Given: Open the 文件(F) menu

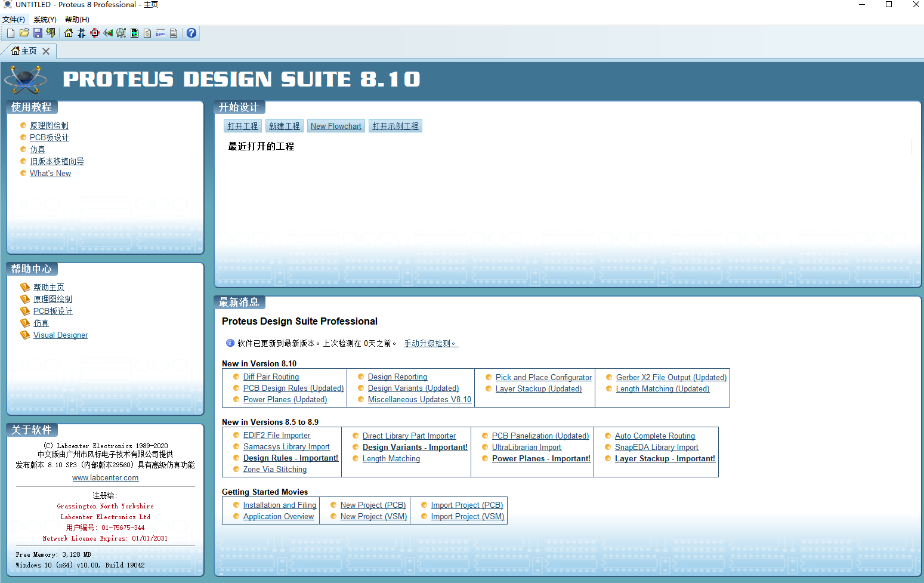Looking at the screenshot, I should [14, 19].
